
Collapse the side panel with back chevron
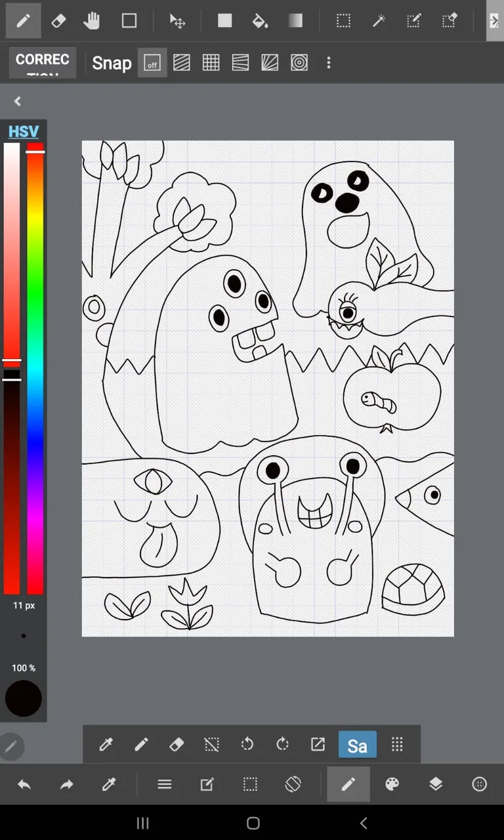pos(18,101)
